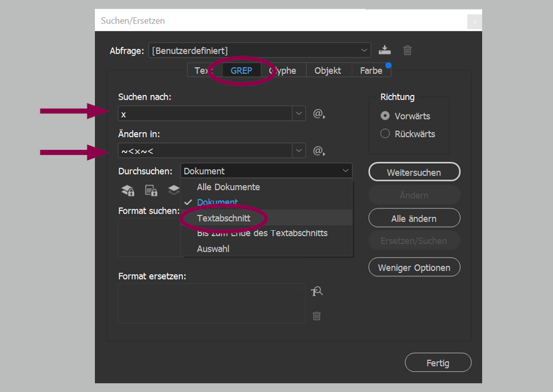Specify replace format attributes icon
553x392 pixels.
(317, 291)
